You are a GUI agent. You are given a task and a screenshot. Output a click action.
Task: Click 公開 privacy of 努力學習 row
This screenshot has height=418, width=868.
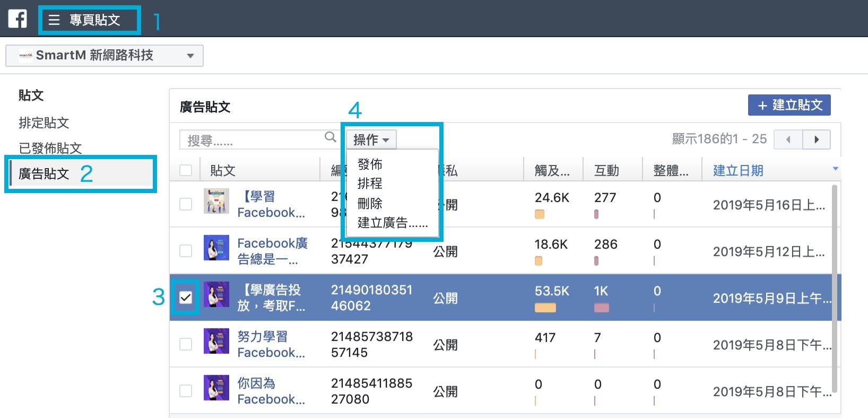point(445,345)
